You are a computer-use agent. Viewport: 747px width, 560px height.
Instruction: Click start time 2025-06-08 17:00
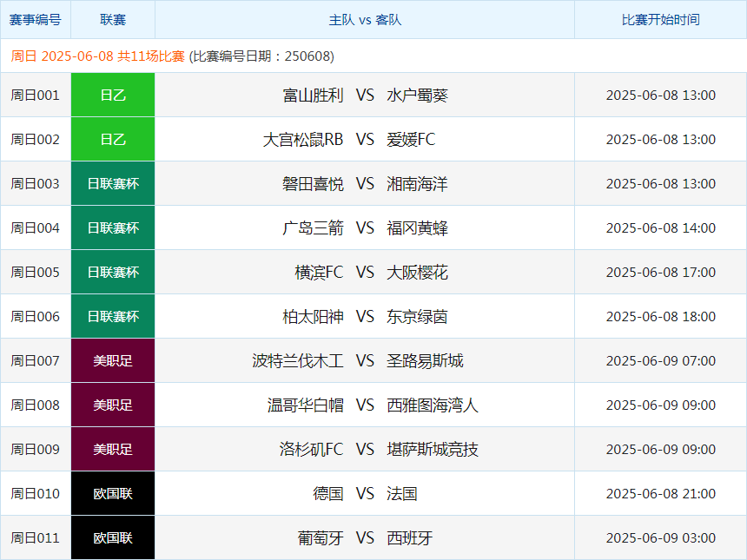661,273
